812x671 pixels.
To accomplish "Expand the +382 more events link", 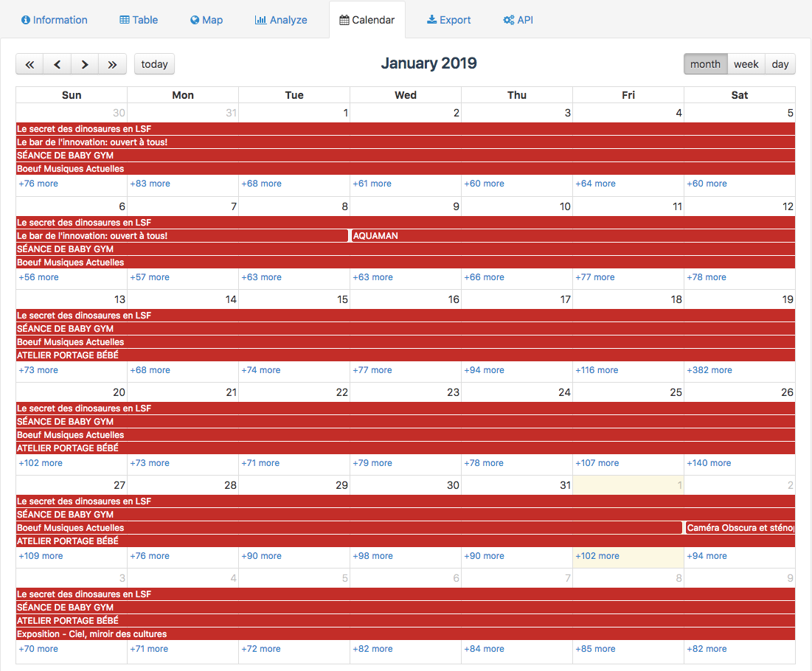I will click(x=709, y=370).
